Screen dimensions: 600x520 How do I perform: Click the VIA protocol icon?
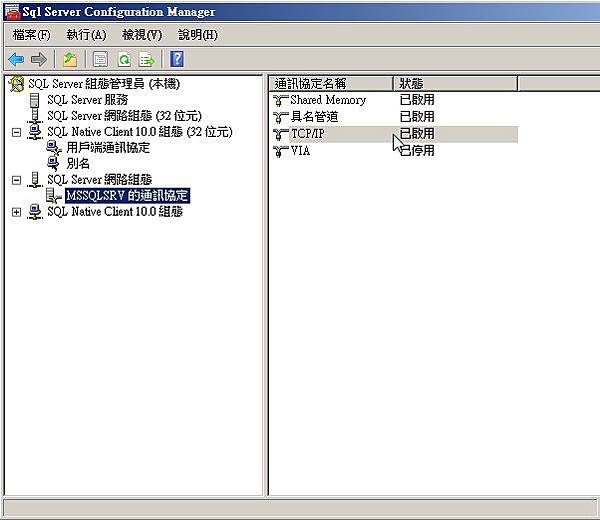click(280, 151)
